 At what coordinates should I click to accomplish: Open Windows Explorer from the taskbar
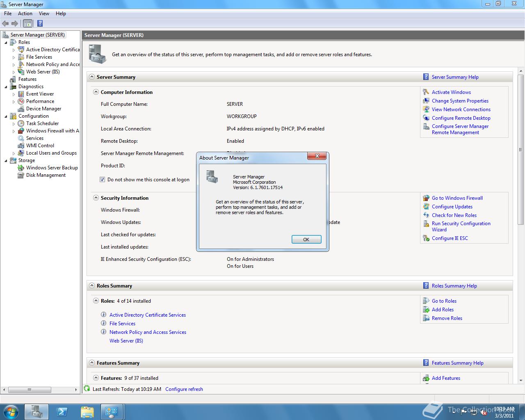[x=87, y=411]
